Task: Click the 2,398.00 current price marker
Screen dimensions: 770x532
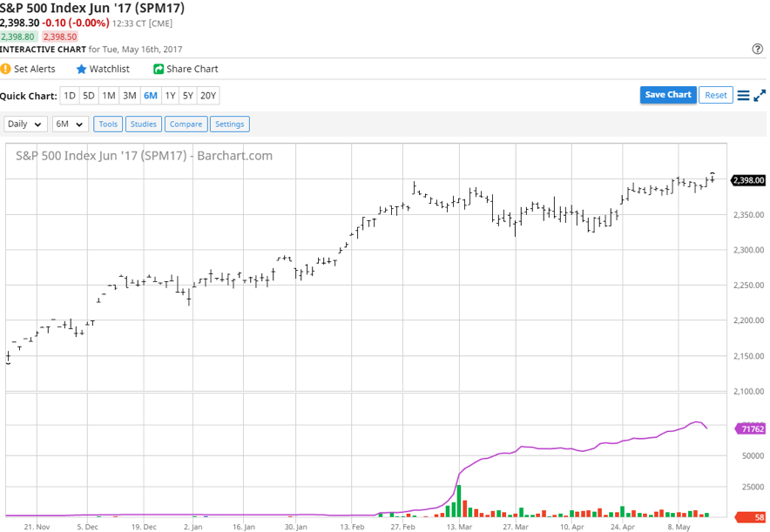Action: pos(748,180)
